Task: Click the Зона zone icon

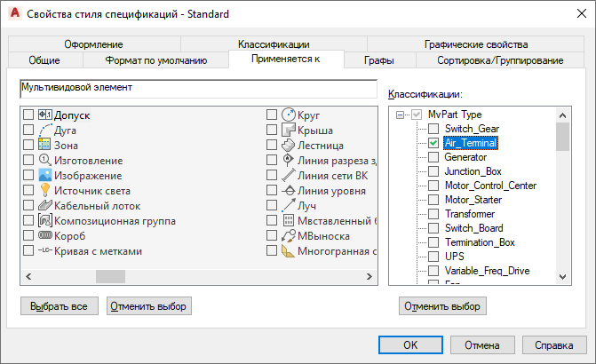Action: click(x=45, y=145)
